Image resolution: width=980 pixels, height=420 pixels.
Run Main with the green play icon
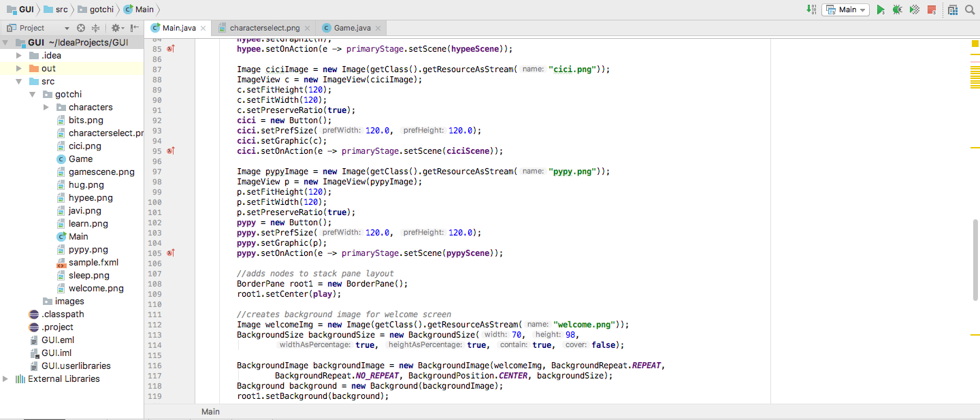click(x=881, y=10)
